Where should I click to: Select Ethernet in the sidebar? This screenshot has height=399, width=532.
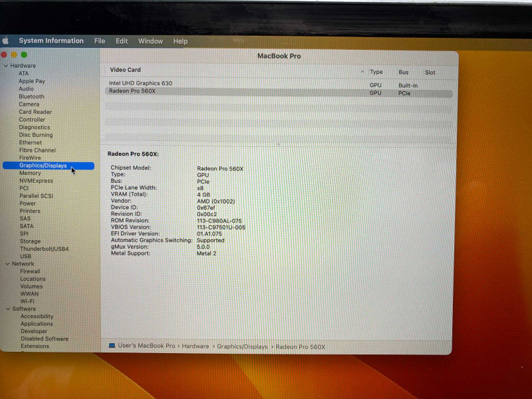click(x=31, y=142)
